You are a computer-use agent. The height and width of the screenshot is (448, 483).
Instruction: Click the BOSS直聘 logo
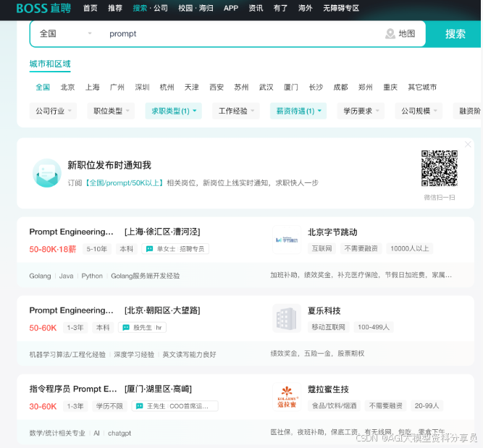pyautogui.click(x=43, y=8)
